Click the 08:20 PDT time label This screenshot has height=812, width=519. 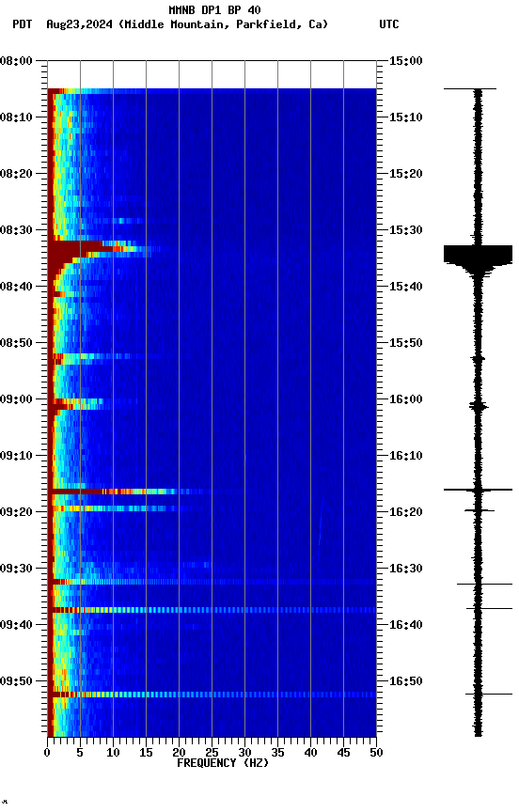[x=16, y=174]
